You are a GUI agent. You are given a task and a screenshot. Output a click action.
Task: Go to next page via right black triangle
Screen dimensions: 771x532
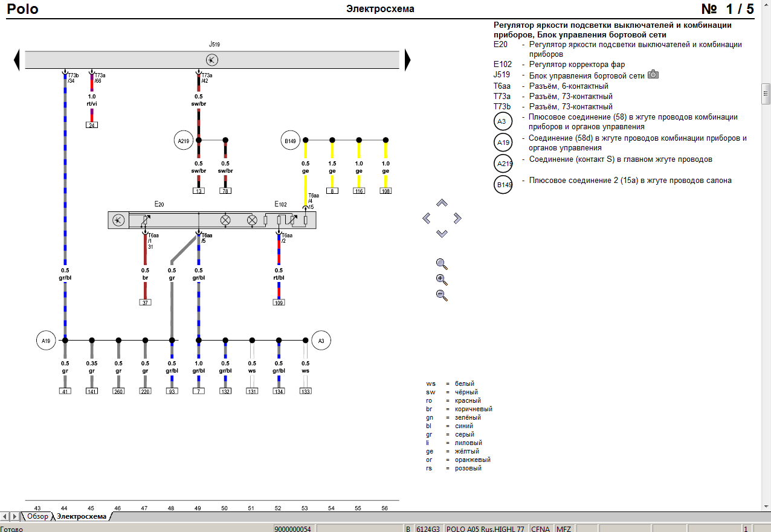pyautogui.click(x=407, y=60)
